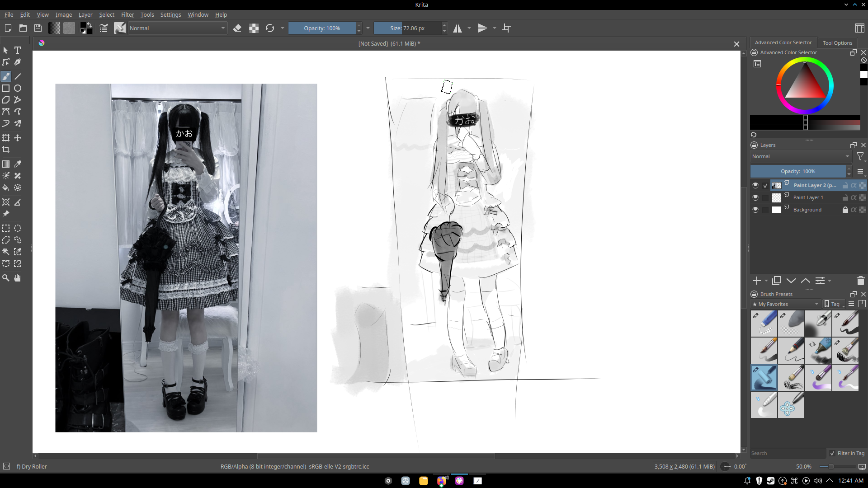Toggle Filter in Tag checkbox
This screenshot has height=488, width=868.
[832, 453]
